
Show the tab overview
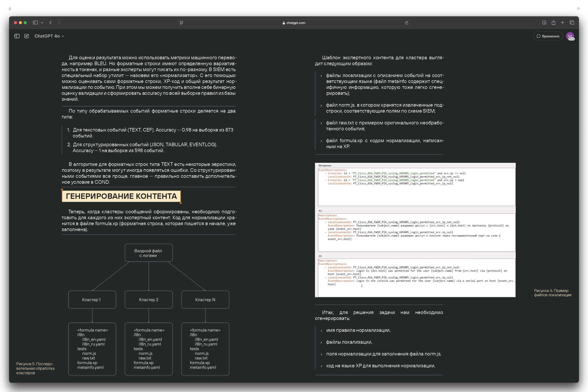[572, 23]
